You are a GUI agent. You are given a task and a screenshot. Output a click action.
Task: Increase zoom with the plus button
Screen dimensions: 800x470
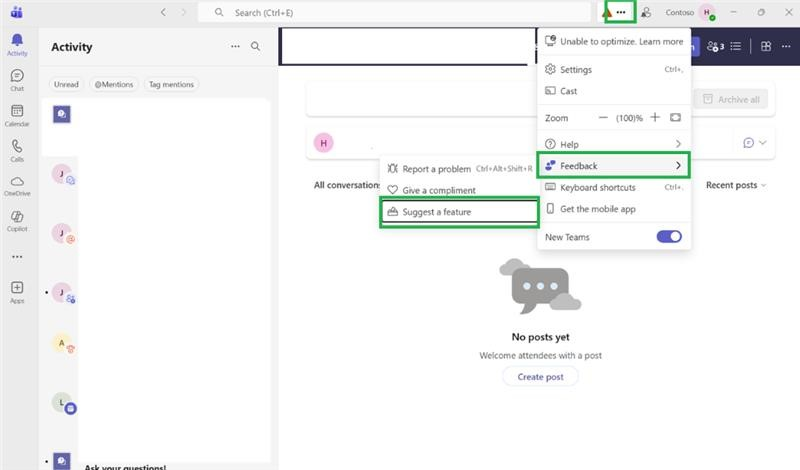pos(655,117)
